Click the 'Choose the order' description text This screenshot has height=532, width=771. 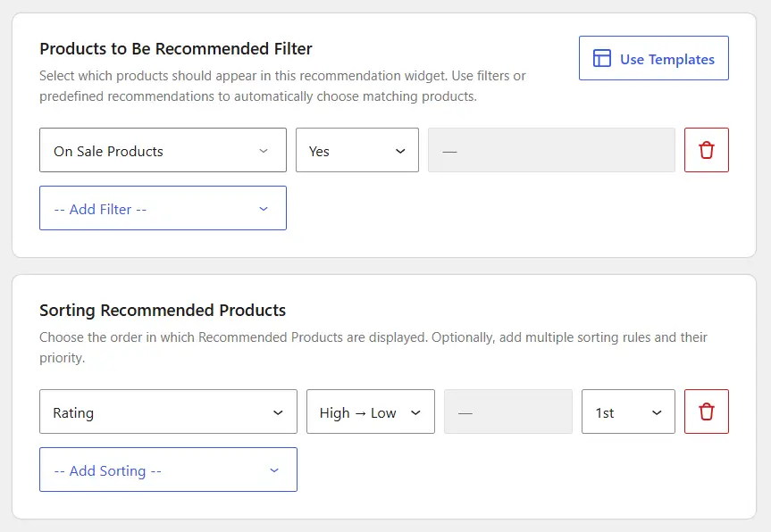[373, 347]
